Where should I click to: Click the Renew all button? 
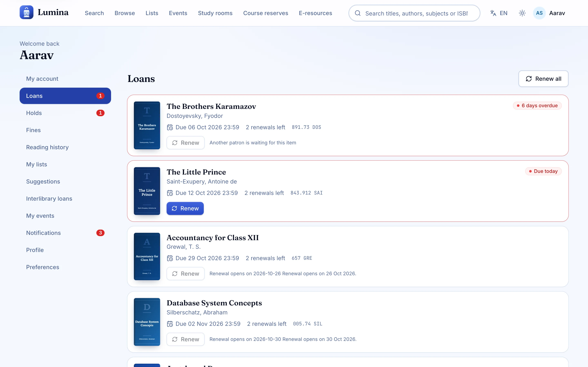click(x=543, y=79)
